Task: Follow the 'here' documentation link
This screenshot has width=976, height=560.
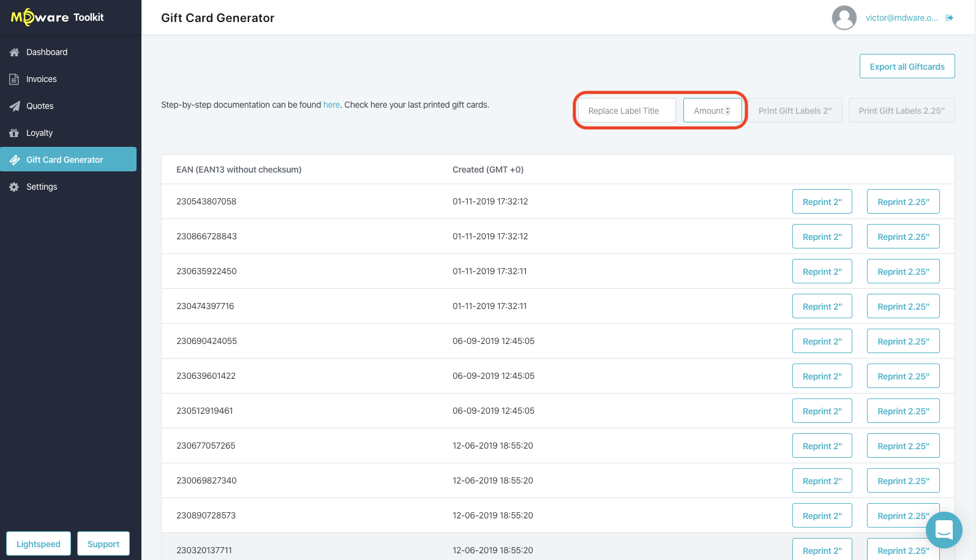Action: (331, 105)
